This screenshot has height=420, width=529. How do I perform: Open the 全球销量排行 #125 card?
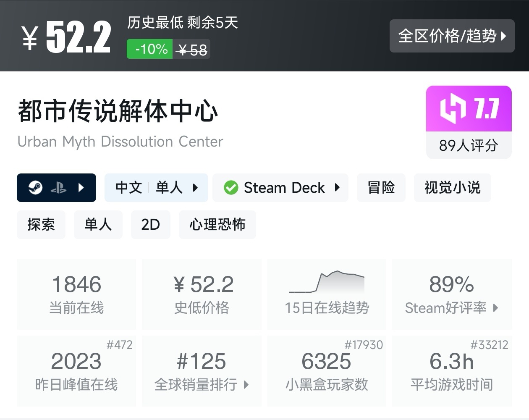tap(202, 371)
